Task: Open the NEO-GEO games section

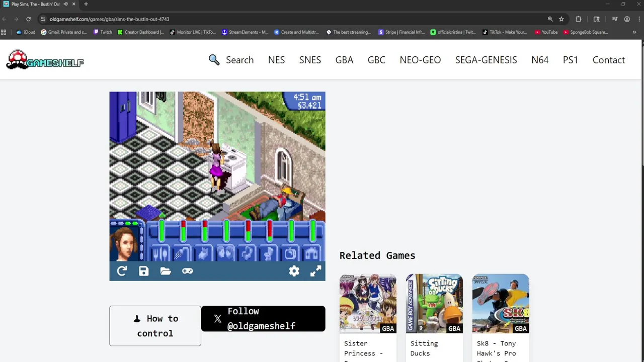Action: 420,60
